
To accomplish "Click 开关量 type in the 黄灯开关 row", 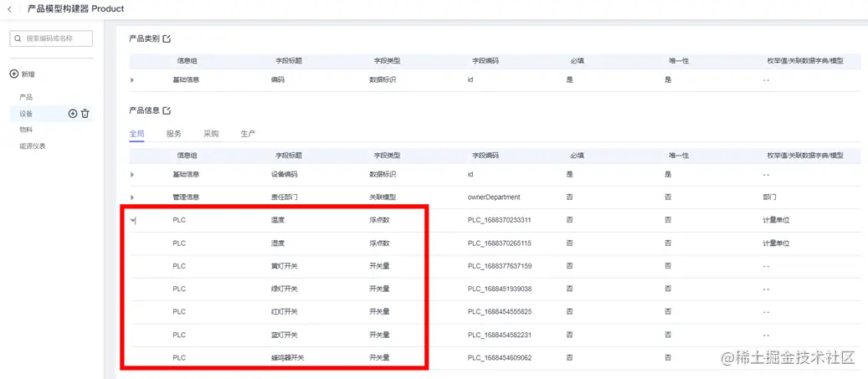I will [380, 266].
